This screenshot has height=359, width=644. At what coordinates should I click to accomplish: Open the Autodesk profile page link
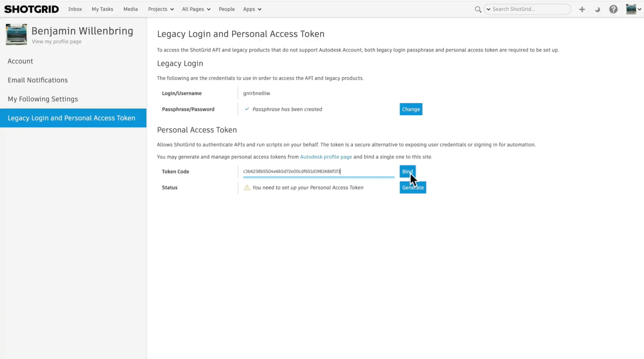[326, 157]
